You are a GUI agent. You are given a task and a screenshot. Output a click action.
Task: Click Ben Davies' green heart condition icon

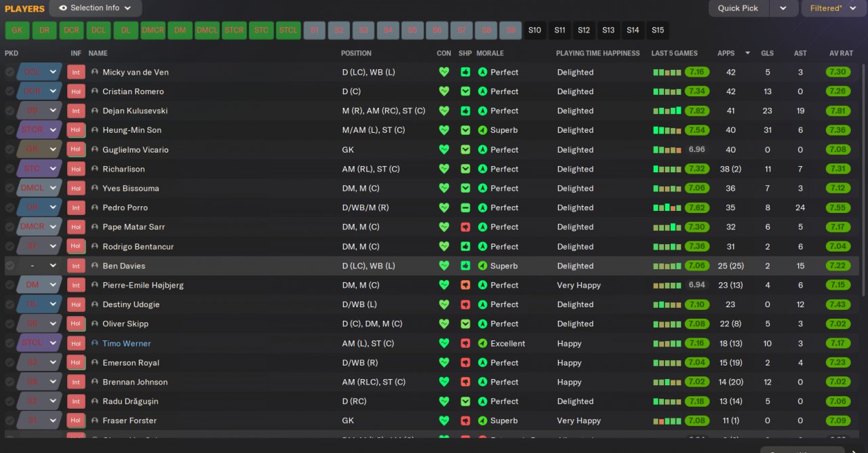coord(444,266)
